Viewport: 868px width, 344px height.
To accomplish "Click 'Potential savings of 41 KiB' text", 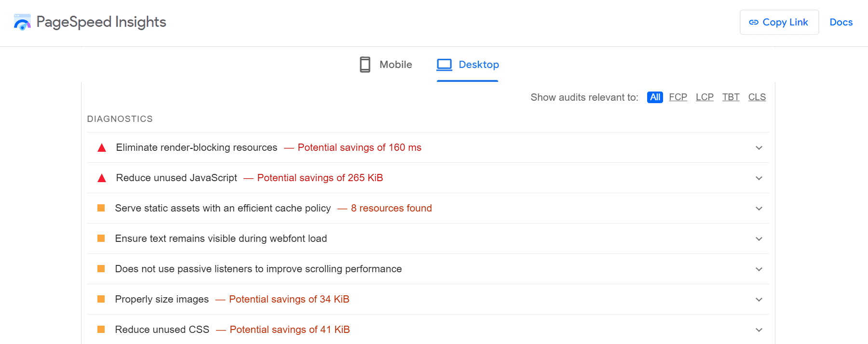I will point(290,330).
